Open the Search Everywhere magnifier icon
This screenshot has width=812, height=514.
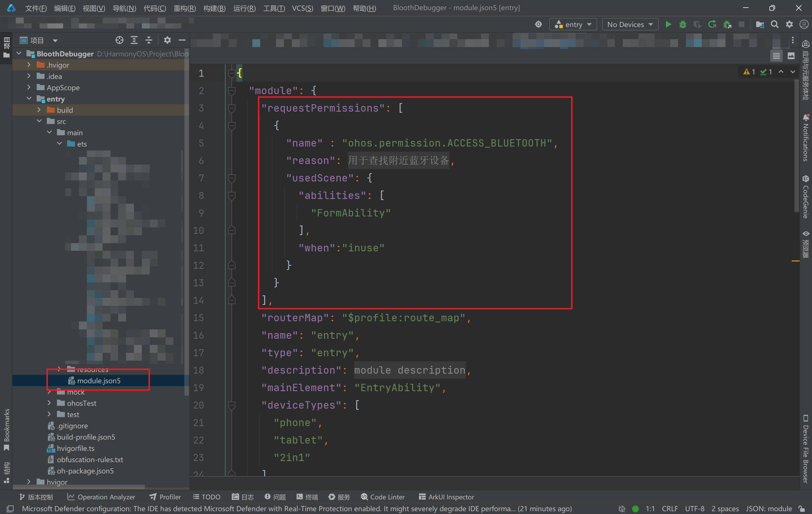tap(775, 24)
